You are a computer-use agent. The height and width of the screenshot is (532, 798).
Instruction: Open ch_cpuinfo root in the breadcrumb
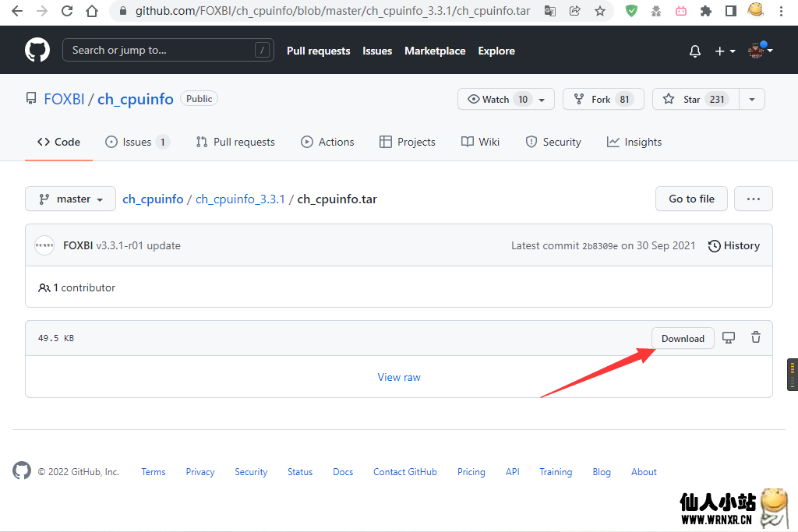pos(153,199)
